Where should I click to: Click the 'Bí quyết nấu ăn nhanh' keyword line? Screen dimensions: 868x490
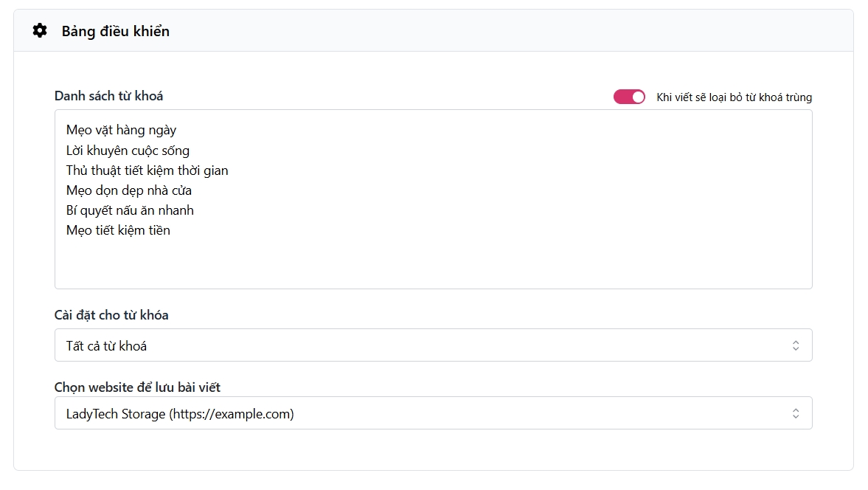(x=130, y=210)
